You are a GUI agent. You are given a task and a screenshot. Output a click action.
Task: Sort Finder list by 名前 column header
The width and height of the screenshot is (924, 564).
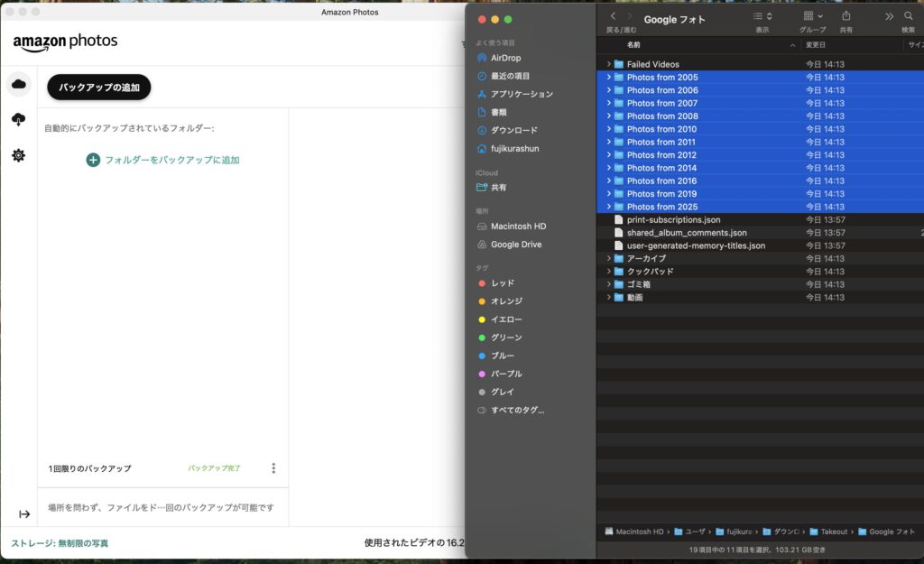coord(633,45)
